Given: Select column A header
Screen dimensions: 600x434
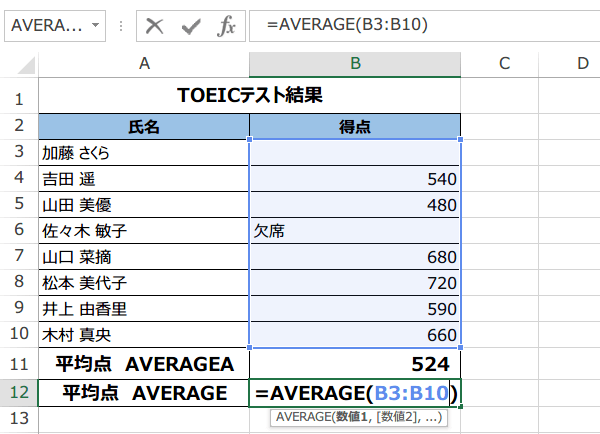Looking at the screenshot, I should 144,64.
